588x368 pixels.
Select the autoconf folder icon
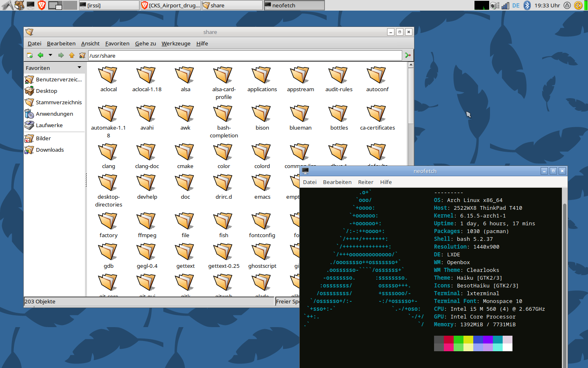pos(377,75)
